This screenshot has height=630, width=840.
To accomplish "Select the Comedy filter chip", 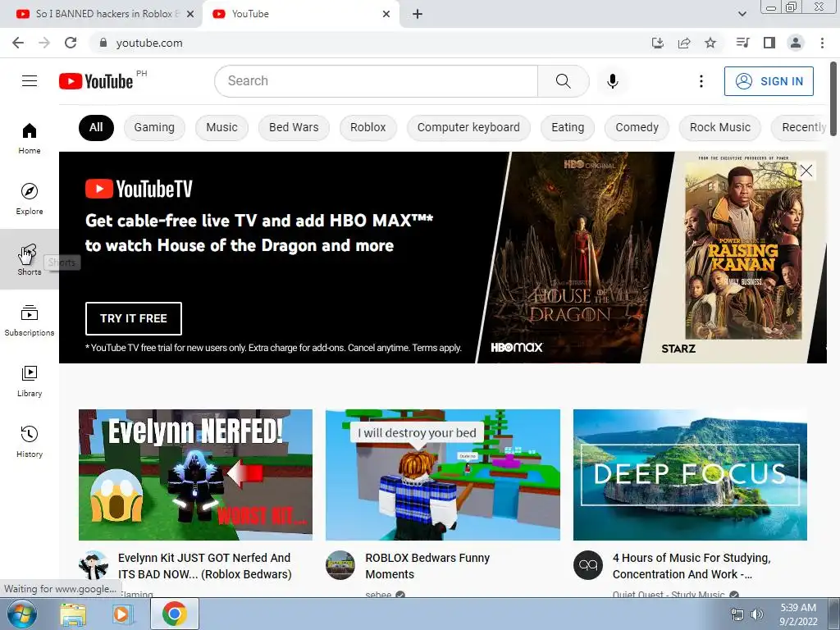I will tap(637, 127).
